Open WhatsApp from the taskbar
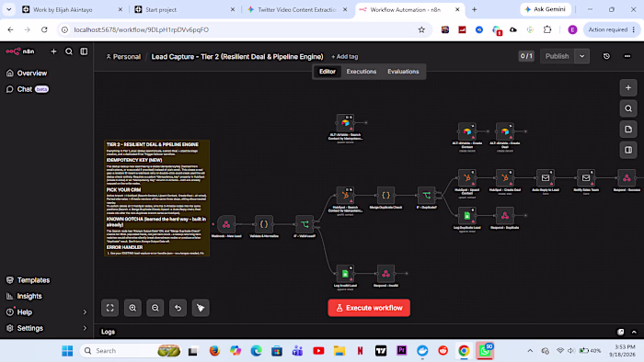The width and height of the screenshot is (644, 362). (485, 351)
